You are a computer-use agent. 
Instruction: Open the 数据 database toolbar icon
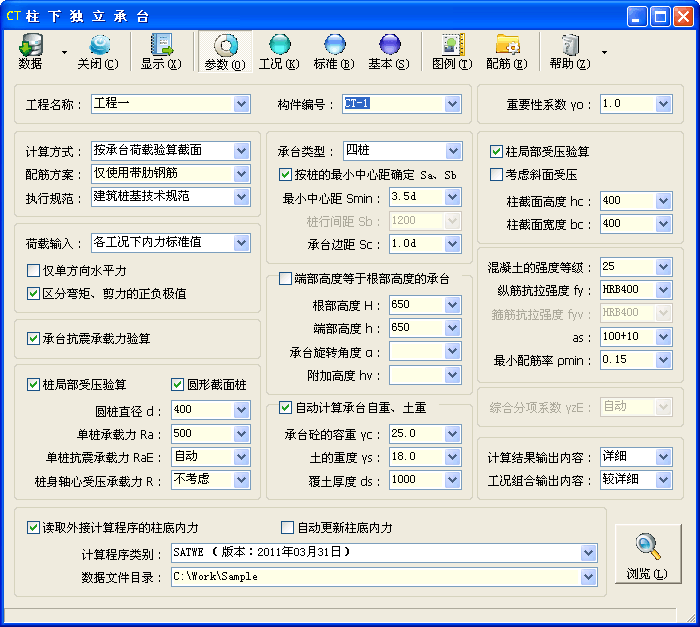point(30,51)
